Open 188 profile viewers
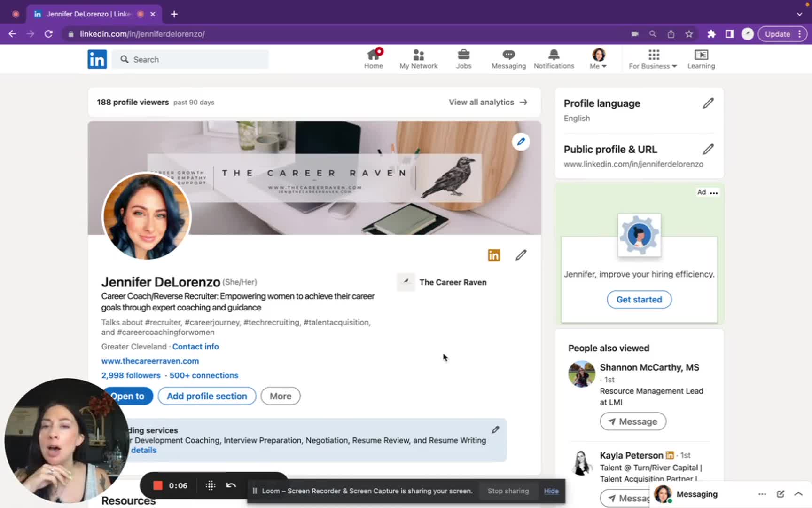Viewport: 812px width, 508px height. click(x=133, y=102)
